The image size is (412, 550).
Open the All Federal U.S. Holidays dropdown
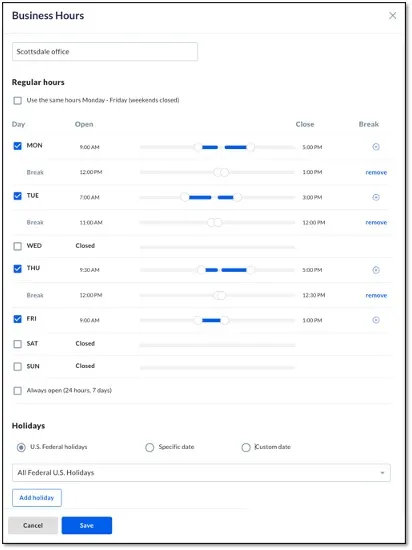pyautogui.click(x=201, y=472)
